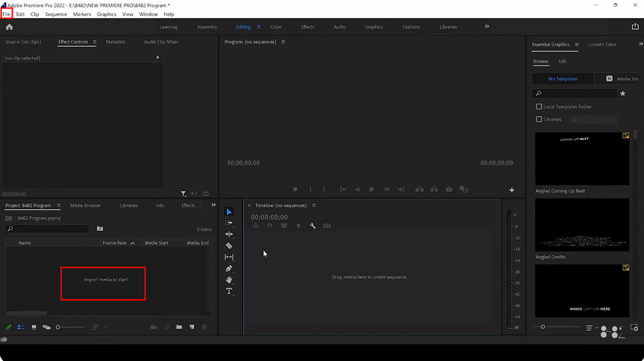Expand the (no clip selected) arrow
644x361 pixels.
click(157, 57)
